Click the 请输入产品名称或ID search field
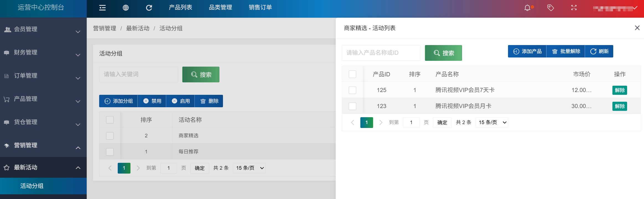 pyautogui.click(x=381, y=53)
